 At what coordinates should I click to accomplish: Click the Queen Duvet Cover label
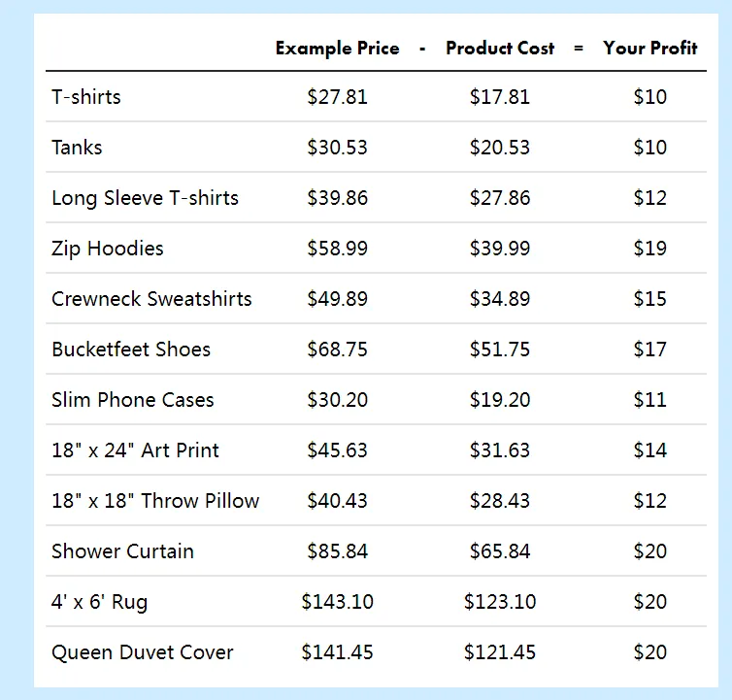pos(143,652)
